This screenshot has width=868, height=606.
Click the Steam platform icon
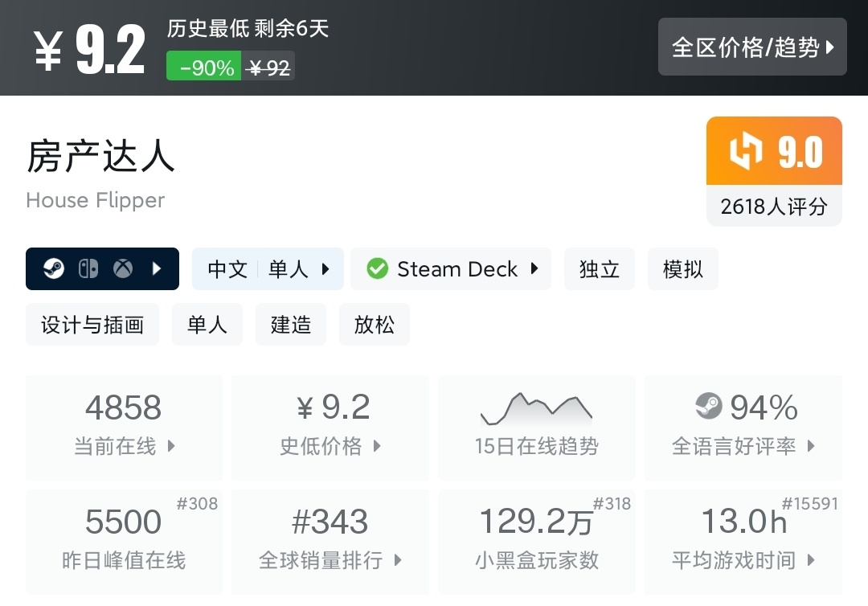coord(54,268)
